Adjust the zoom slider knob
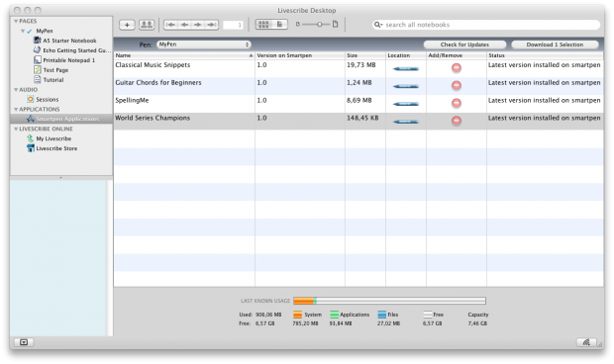Viewport: 614px width, 364px height. 320,25
